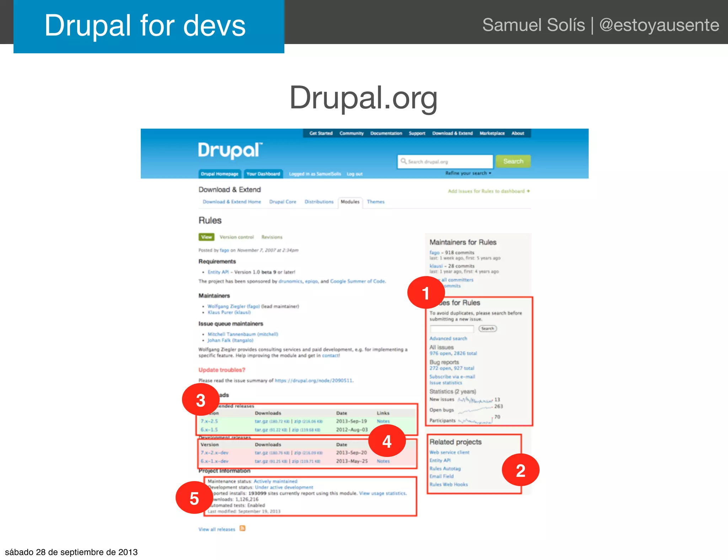This screenshot has width=728, height=560.
Task: Open Get Started in the top navigation
Action: point(321,133)
